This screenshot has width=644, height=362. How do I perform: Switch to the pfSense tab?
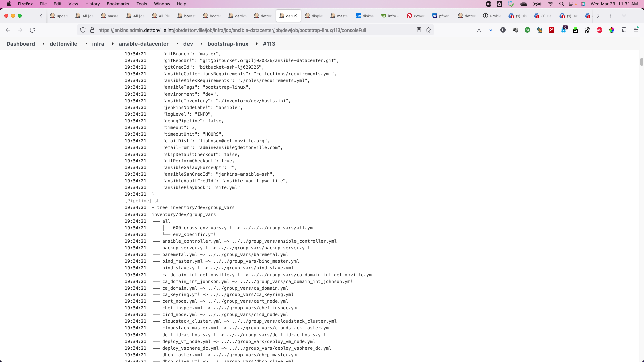click(441, 16)
